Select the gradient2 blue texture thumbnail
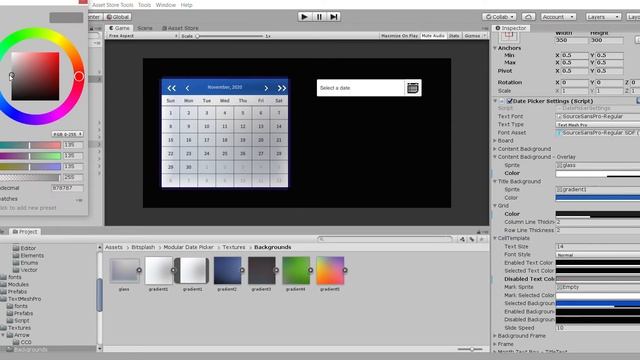Image resolution: width=640 pixels, height=360 pixels. [227, 270]
